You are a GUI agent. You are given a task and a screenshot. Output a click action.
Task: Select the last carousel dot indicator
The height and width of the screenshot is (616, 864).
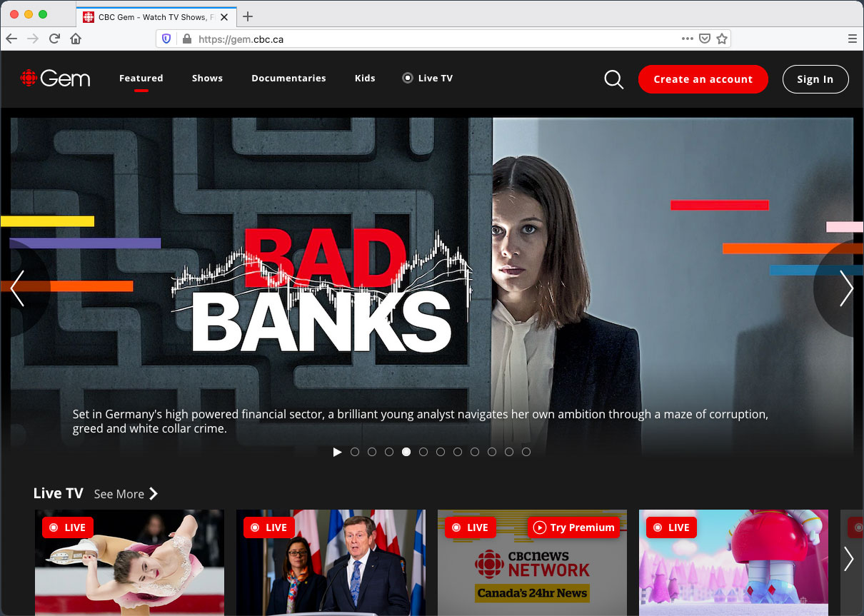coord(526,452)
